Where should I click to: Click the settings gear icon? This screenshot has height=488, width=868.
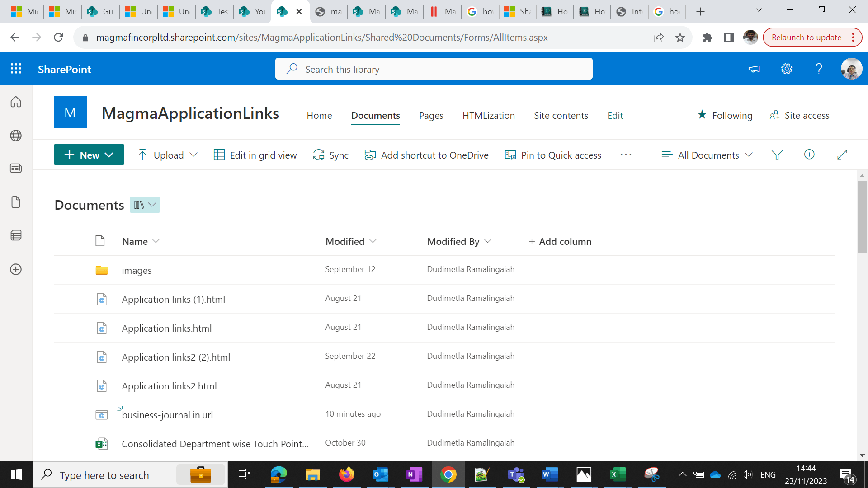click(787, 69)
